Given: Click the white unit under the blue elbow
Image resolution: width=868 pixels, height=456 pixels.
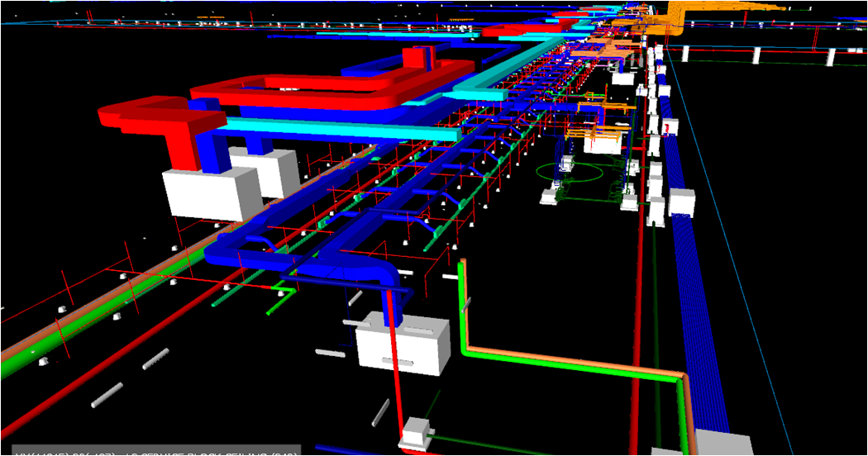Looking at the screenshot, I should (401, 344).
